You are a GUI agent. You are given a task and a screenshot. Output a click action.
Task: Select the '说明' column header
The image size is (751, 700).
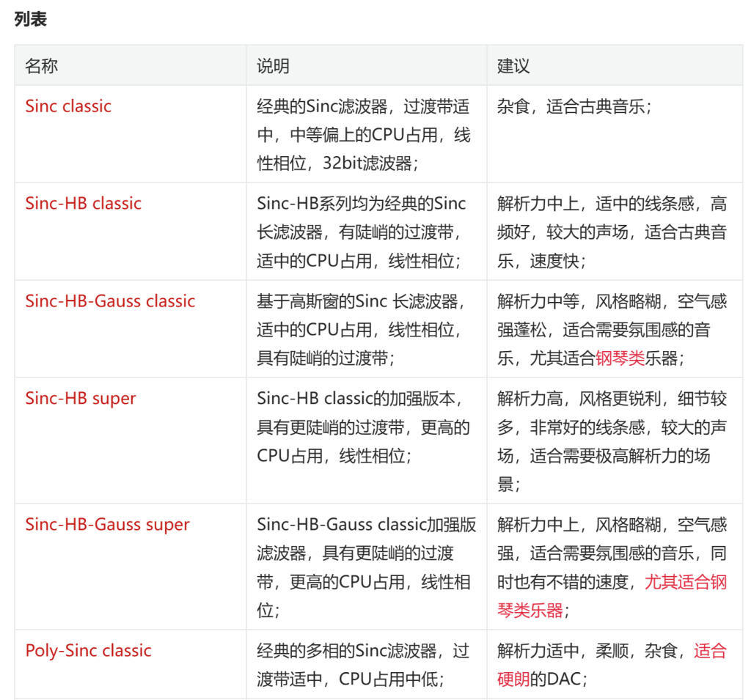click(274, 65)
